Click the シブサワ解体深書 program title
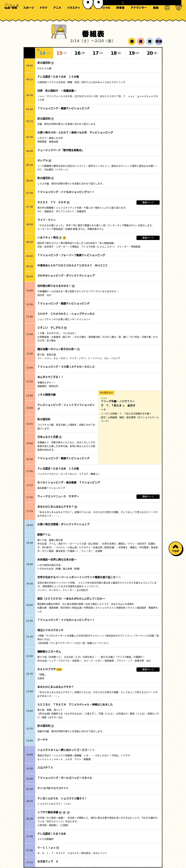This screenshot has height=868, width=186. click(x=48, y=812)
